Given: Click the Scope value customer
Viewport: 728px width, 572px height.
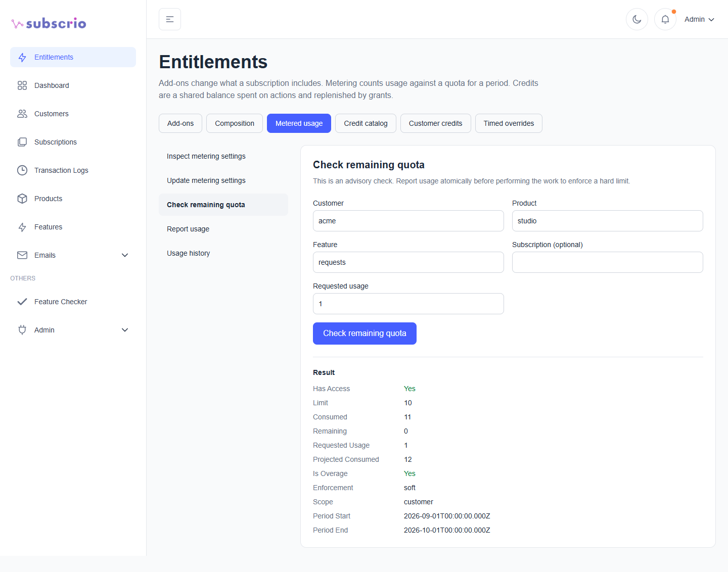Looking at the screenshot, I should pos(419,502).
